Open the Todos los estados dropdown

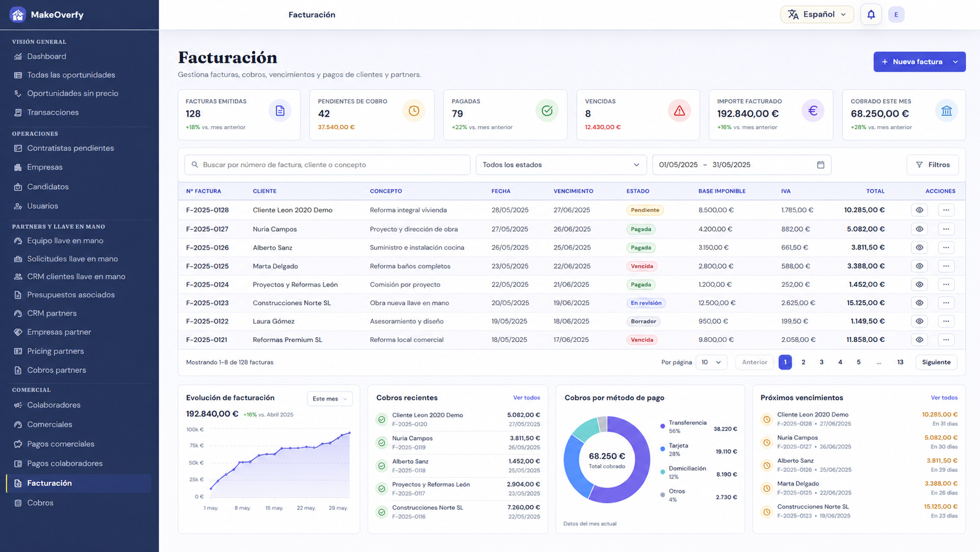coord(561,165)
